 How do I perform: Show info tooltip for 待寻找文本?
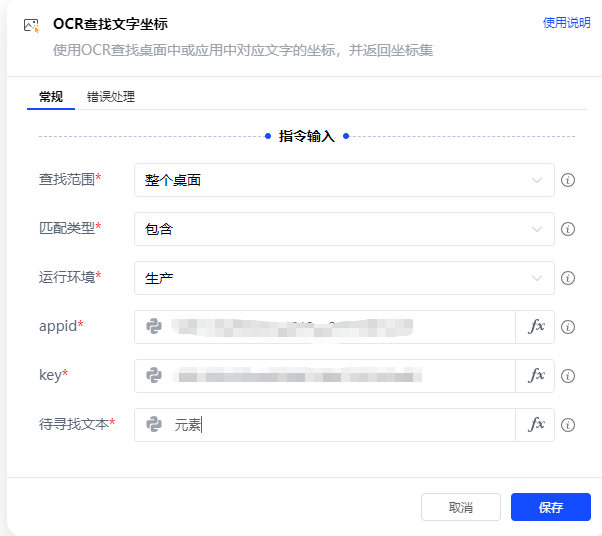pyautogui.click(x=568, y=425)
